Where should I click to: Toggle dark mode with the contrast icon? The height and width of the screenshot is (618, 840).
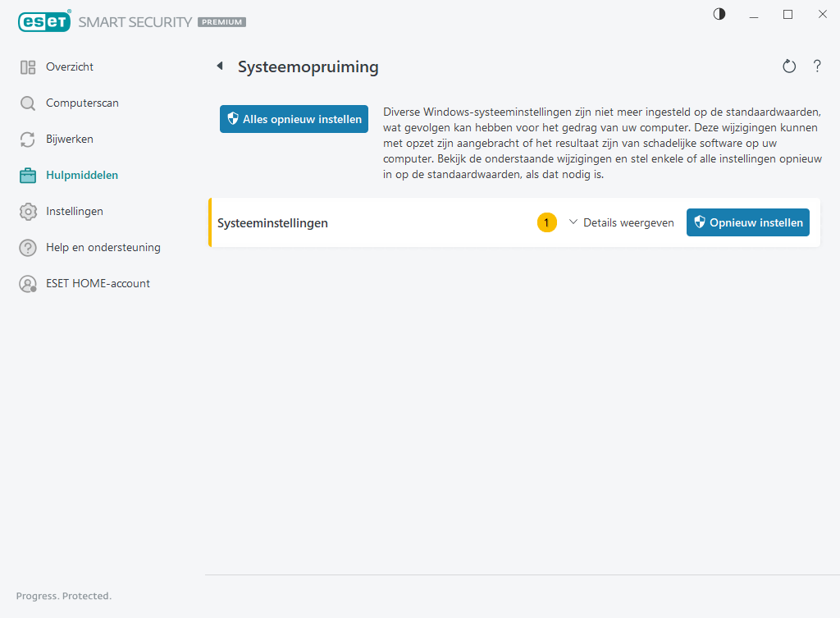point(719,14)
